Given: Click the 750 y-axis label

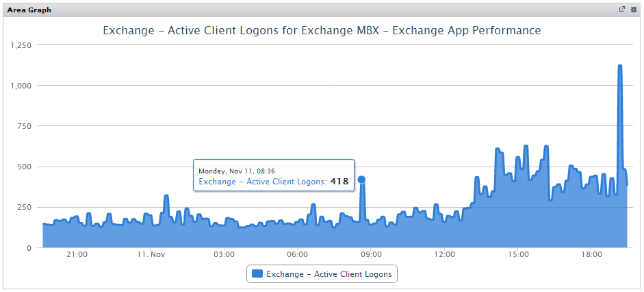Looking at the screenshot, I should click(25, 126).
